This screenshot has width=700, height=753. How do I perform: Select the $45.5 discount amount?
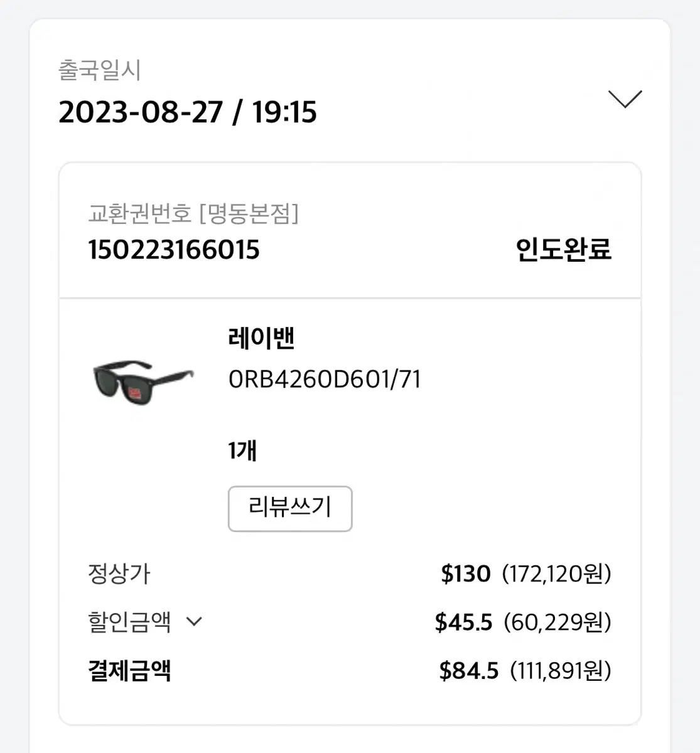pos(464,622)
